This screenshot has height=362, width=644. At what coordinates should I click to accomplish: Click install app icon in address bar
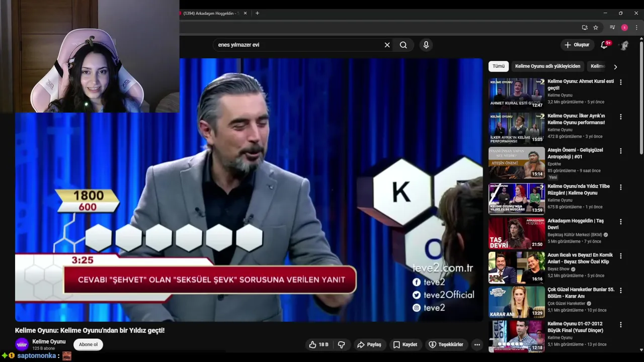(x=585, y=27)
